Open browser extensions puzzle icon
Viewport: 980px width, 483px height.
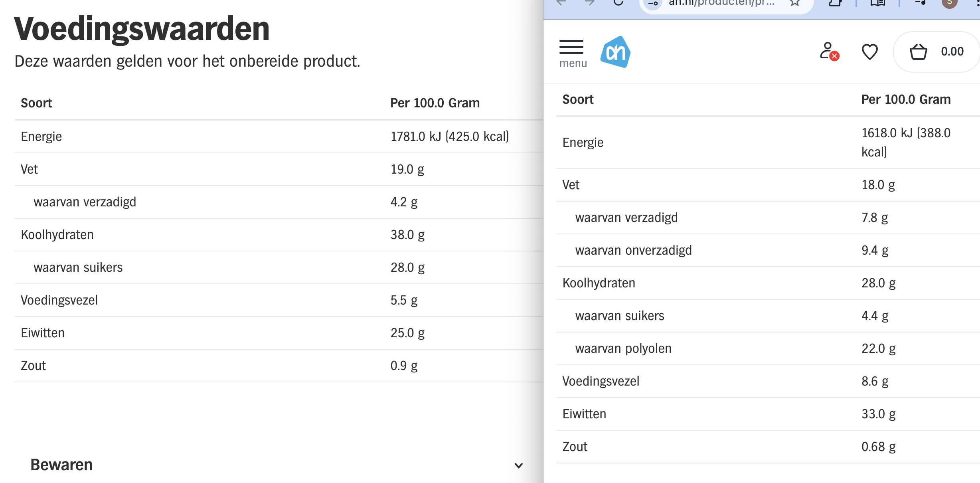point(835,3)
